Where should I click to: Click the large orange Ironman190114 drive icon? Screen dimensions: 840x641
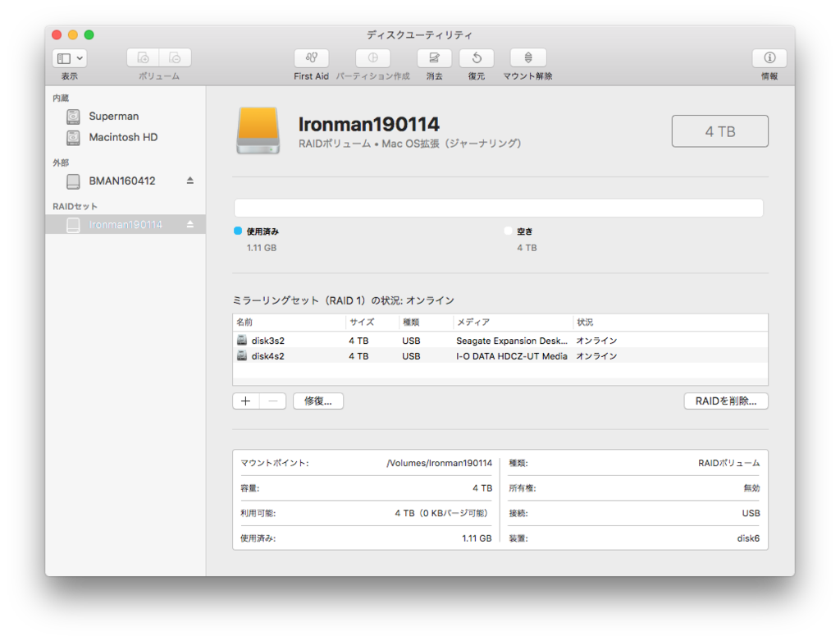[258, 130]
